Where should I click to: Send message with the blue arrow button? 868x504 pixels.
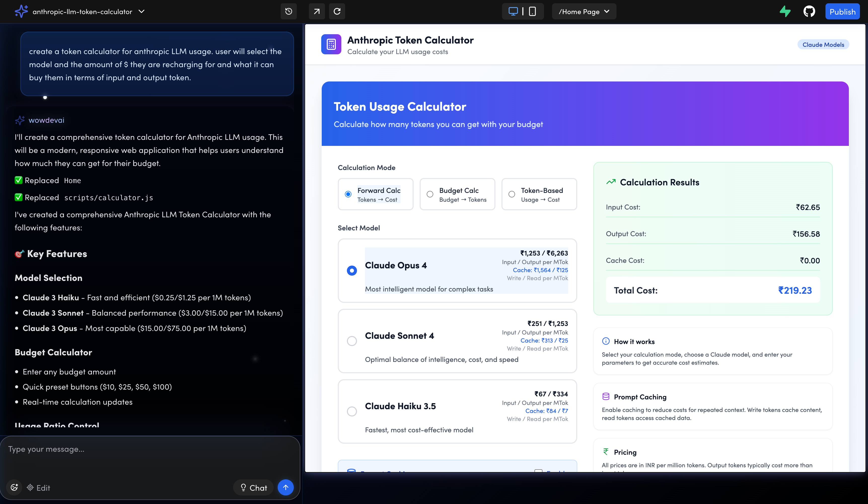point(285,487)
